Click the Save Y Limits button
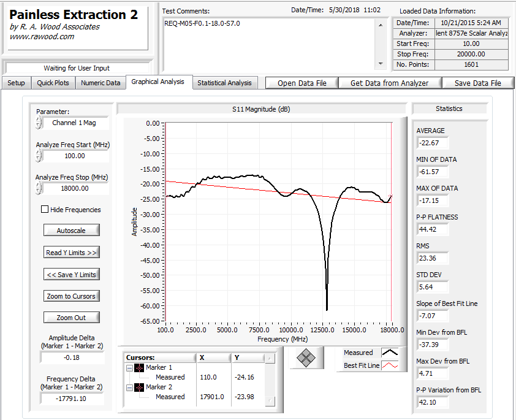 pos(72,274)
